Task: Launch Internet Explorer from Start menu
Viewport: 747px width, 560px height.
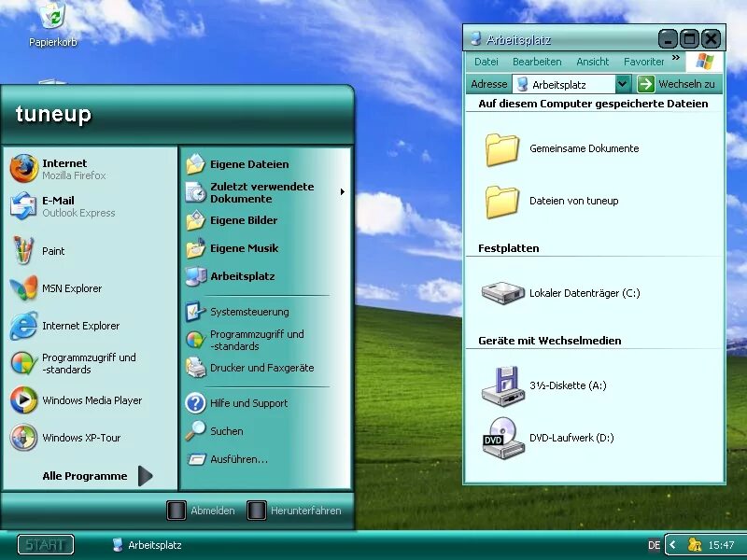Action: [x=64, y=326]
